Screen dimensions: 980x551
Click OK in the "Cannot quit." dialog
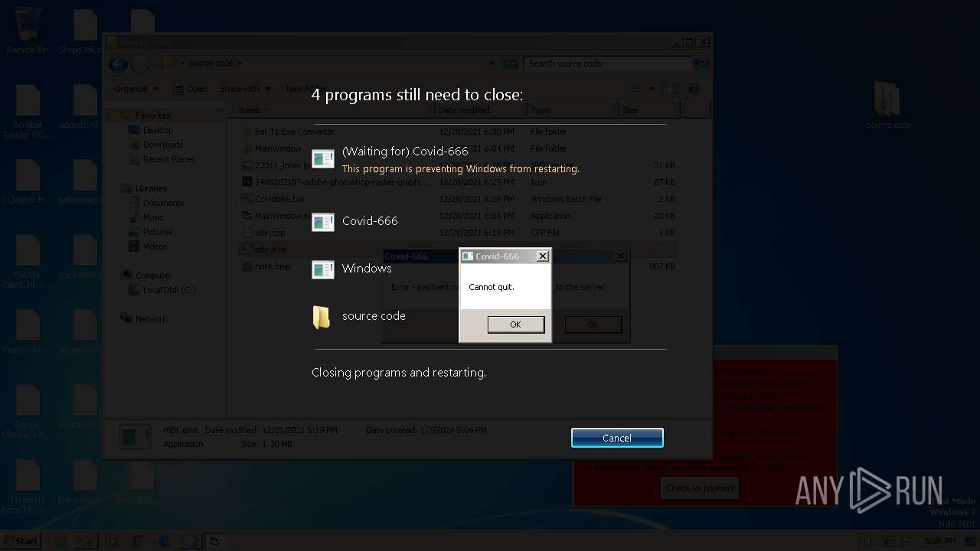tap(515, 324)
